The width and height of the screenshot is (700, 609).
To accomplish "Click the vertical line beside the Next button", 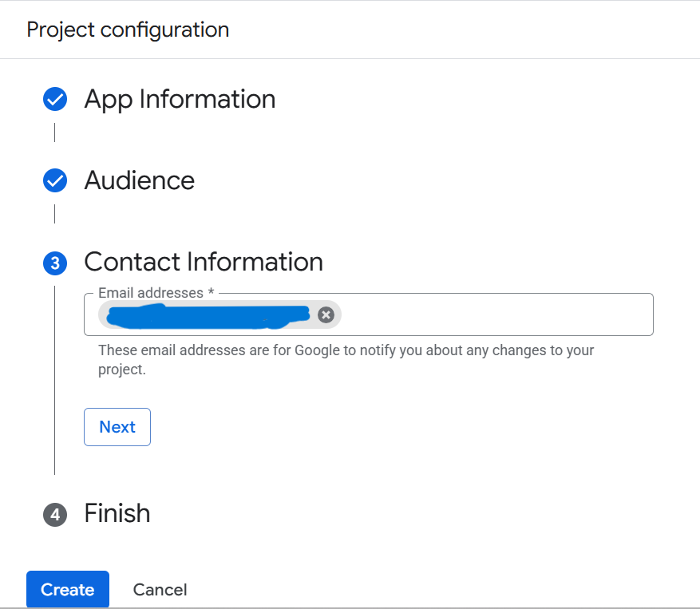I will (x=54, y=427).
